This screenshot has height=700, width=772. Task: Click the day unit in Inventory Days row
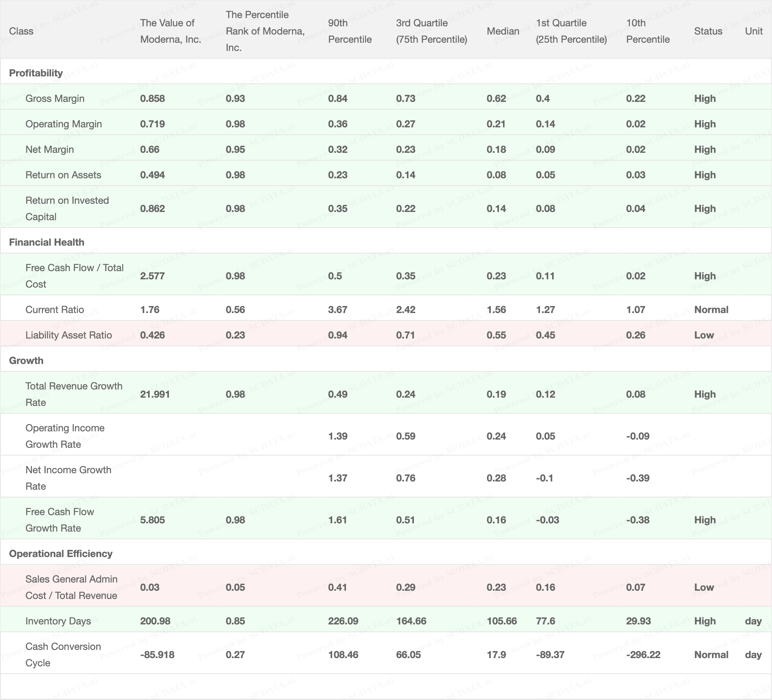[x=753, y=621]
